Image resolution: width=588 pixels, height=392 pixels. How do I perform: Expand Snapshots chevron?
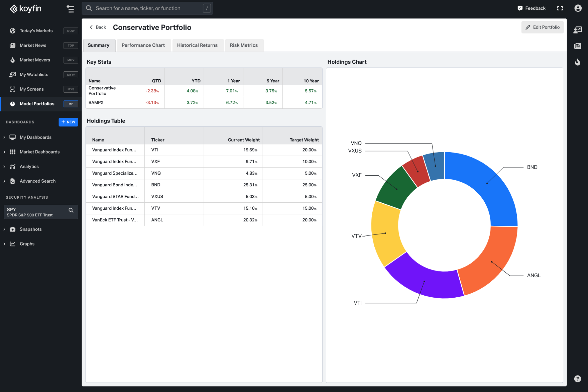coord(4,229)
